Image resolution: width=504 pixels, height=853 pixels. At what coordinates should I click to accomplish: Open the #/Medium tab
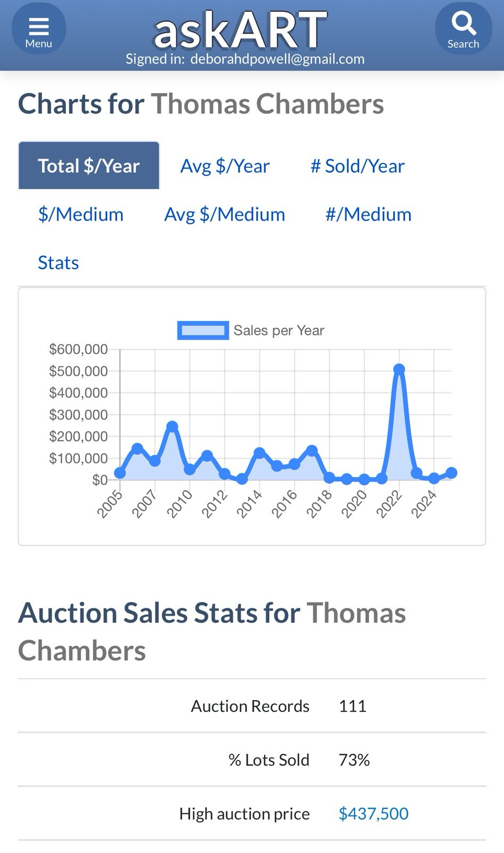click(369, 214)
